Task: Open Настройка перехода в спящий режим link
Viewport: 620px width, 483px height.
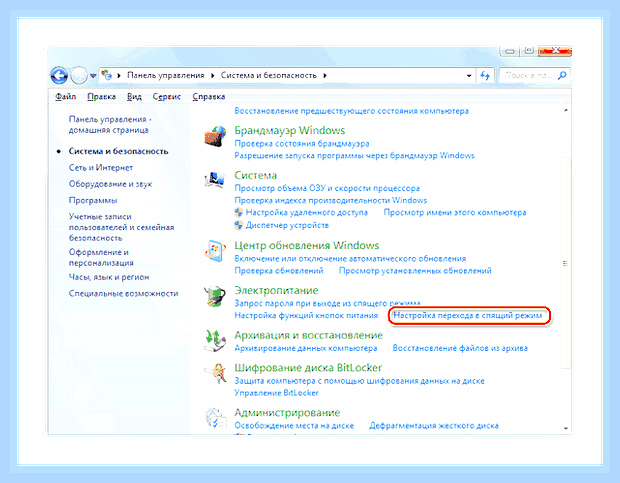Action: click(468, 315)
